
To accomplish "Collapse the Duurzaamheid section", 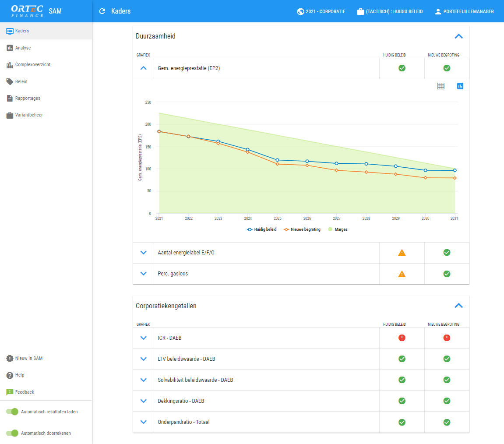I will [458, 36].
